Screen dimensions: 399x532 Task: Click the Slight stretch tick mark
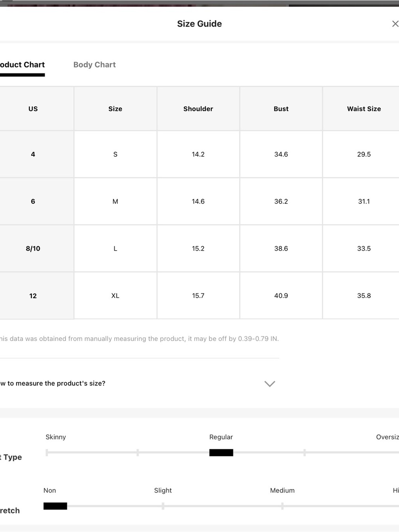[x=163, y=506]
